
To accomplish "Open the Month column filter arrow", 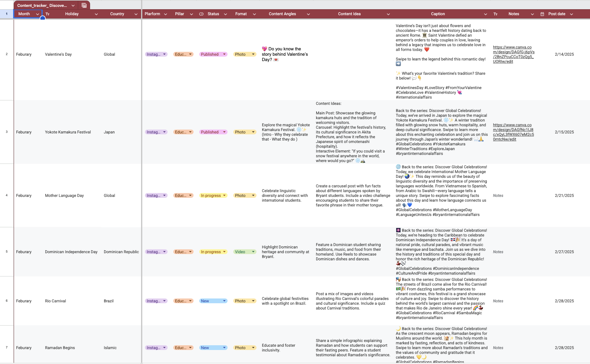I will [38, 14].
